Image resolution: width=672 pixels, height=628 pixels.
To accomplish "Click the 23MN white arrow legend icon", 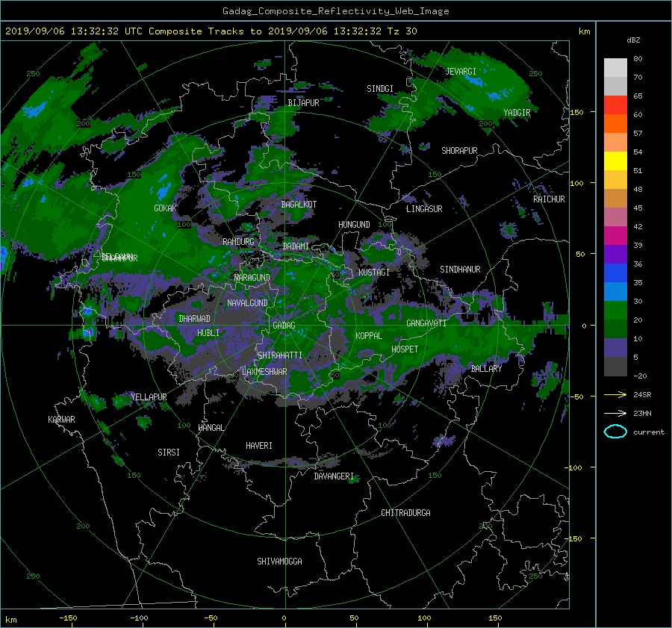I will pos(615,413).
